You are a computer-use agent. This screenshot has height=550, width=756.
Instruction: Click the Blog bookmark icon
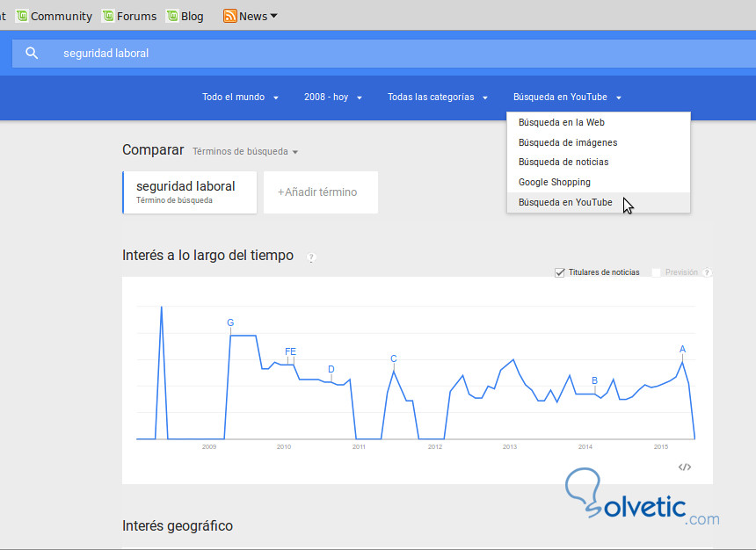click(172, 16)
